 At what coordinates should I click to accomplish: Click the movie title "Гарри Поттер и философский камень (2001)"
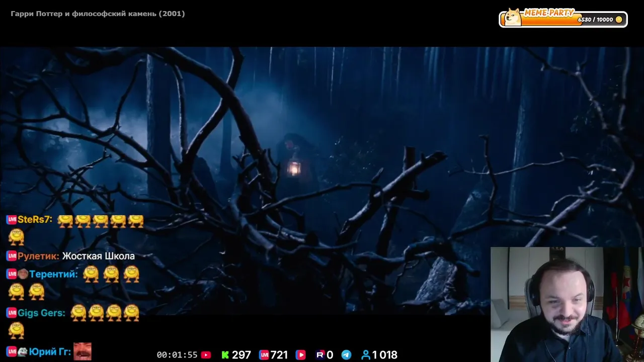click(x=98, y=14)
